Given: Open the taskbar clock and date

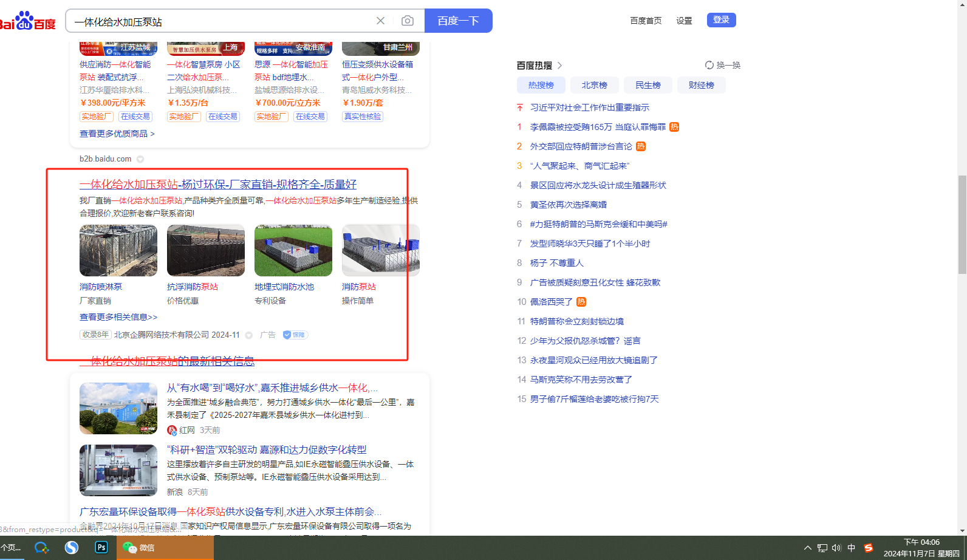Looking at the screenshot, I should (921, 548).
